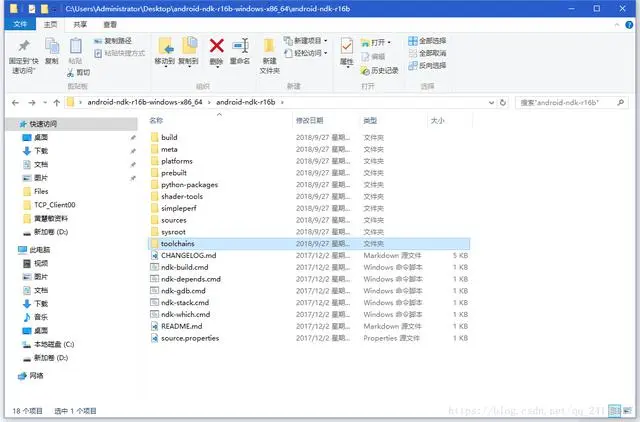Click the Back navigation arrow
Viewport: 640px width, 422px height.
(x=15, y=103)
